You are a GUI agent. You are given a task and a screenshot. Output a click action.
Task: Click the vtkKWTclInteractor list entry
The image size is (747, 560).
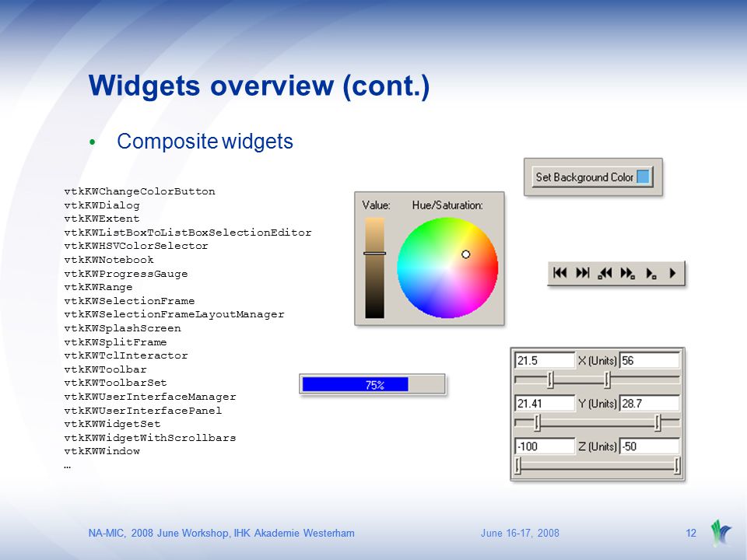click(126, 355)
